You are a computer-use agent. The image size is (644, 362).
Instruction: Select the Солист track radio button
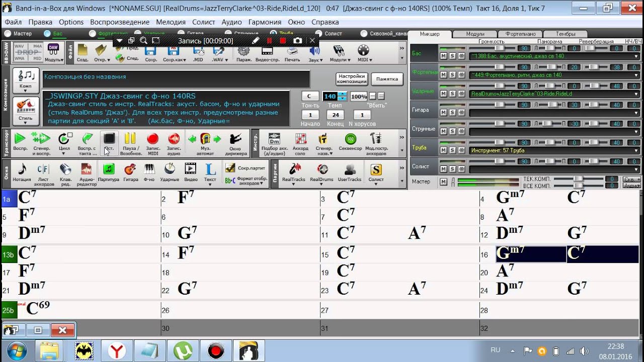pos(318,34)
